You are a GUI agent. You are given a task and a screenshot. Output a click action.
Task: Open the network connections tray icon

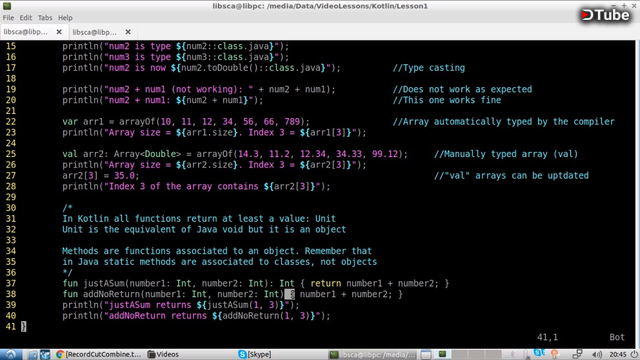coord(578,354)
